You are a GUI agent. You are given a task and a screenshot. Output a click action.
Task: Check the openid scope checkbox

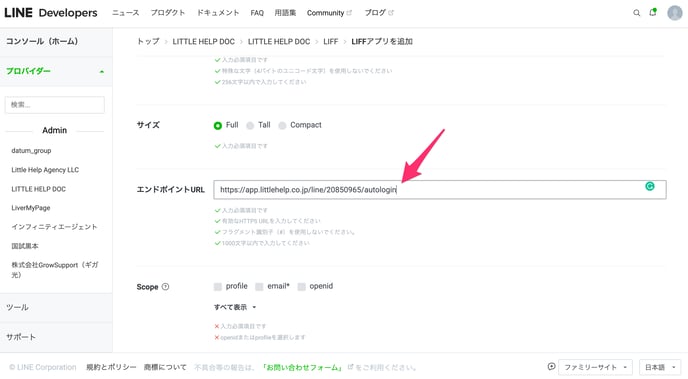click(301, 287)
